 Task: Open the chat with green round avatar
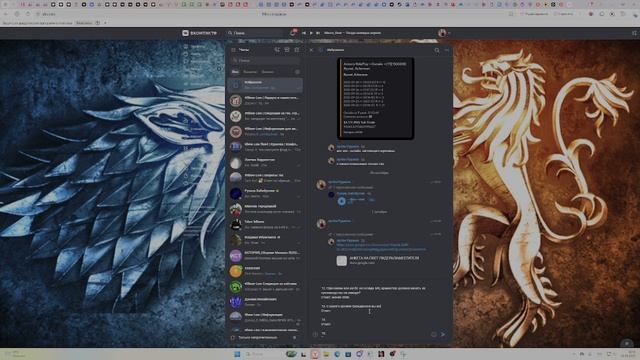coord(265,287)
